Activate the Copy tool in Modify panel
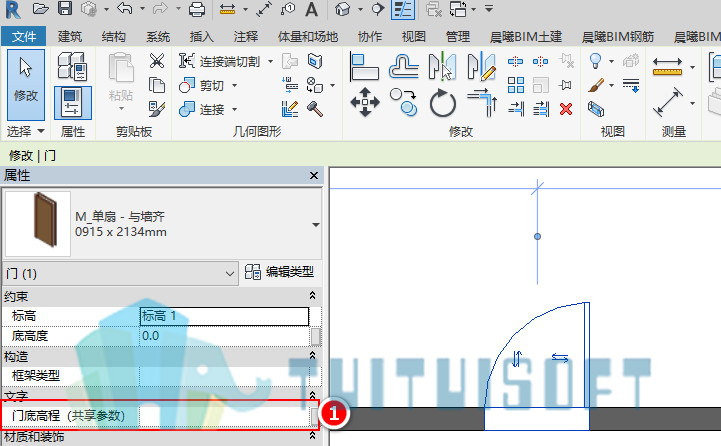This screenshot has height=446, width=721. tap(403, 102)
